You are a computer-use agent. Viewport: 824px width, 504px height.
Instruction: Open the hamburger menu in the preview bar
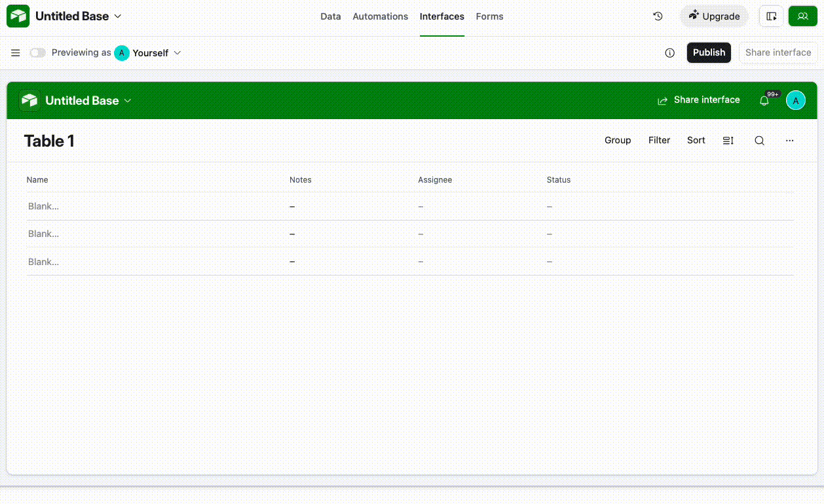coord(15,53)
